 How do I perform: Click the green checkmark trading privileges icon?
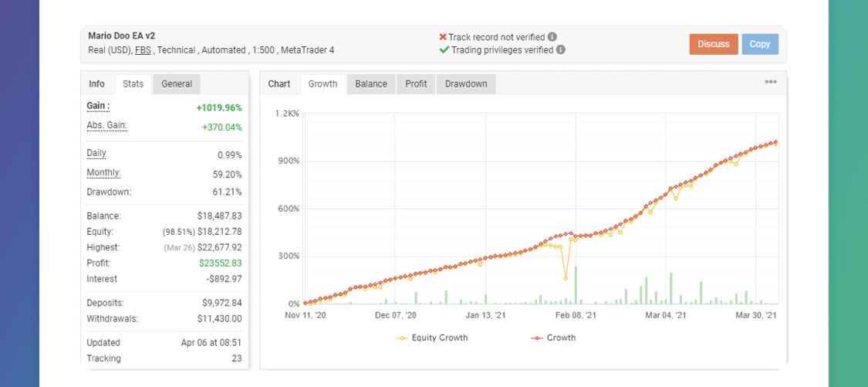pyautogui.click(x=444, y=49)
